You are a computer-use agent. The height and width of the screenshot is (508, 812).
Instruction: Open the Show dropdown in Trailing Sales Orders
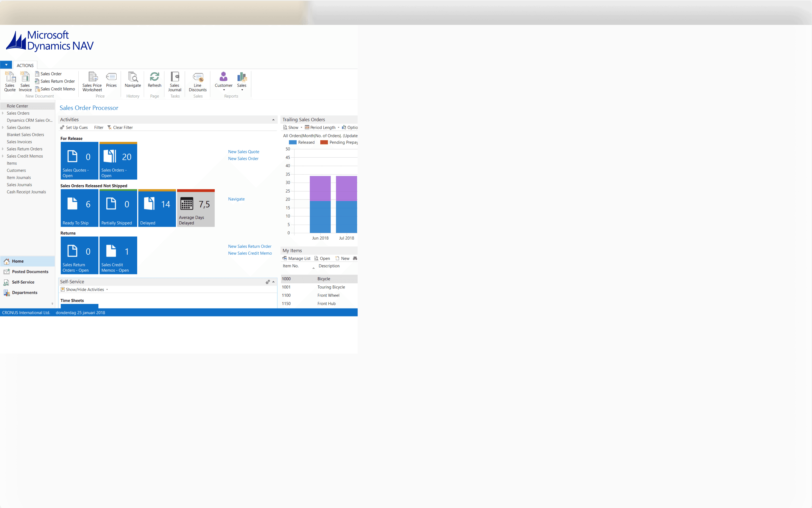click(293, 128)
